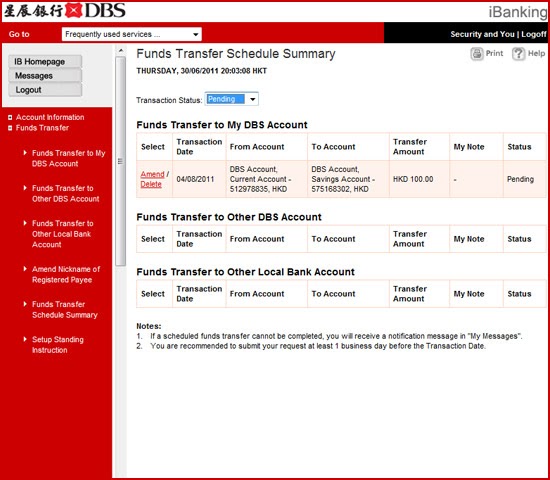Collapse Funds Transfer menu bullet
The height and width of the screenshot is (480, 550).
[10, 128]
